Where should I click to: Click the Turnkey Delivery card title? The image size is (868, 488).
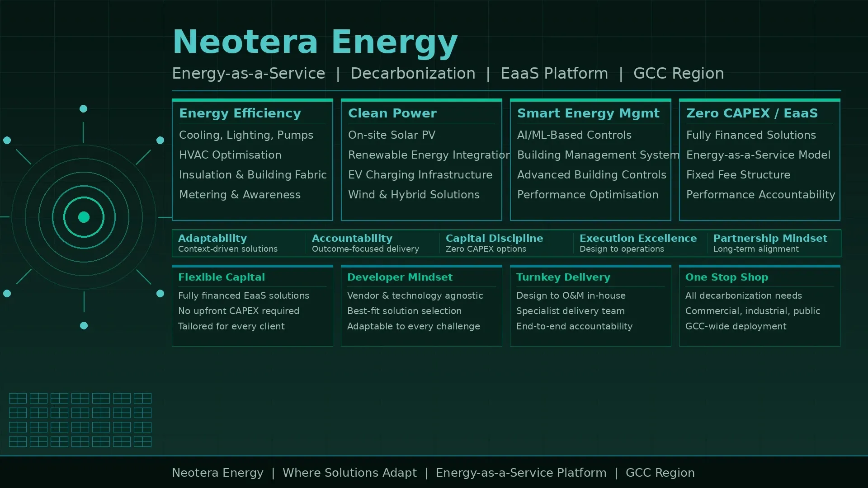pyautogui.click(x=563, y=277)
